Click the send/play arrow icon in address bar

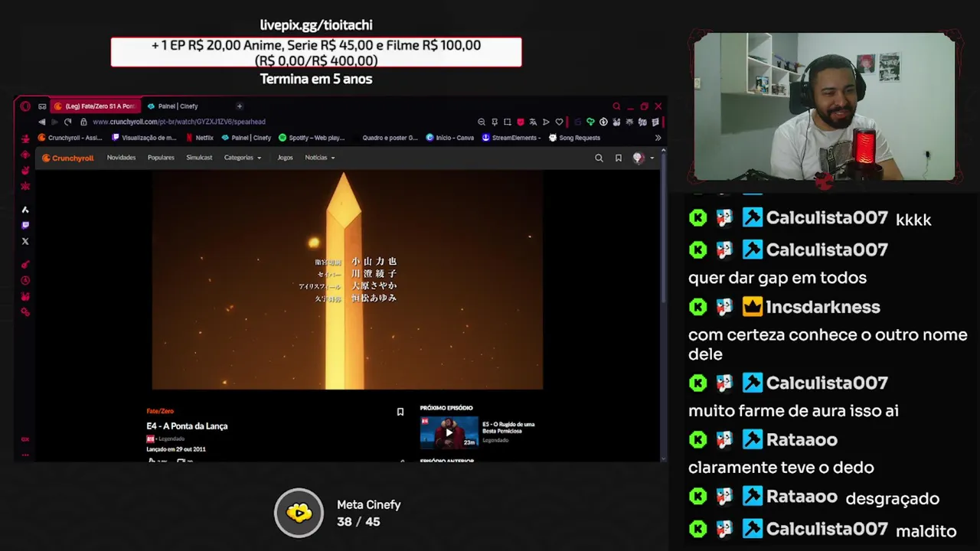pyautogui.click(x=546, y=122)
